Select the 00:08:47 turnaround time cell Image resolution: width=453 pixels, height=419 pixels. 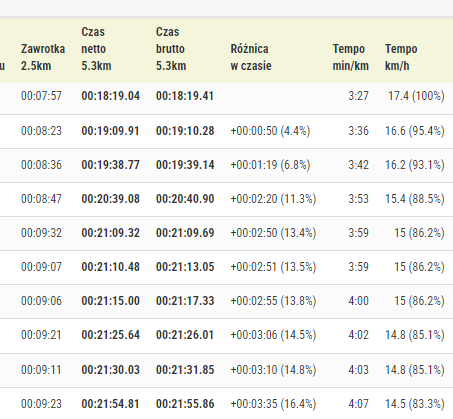pos(41,199)
